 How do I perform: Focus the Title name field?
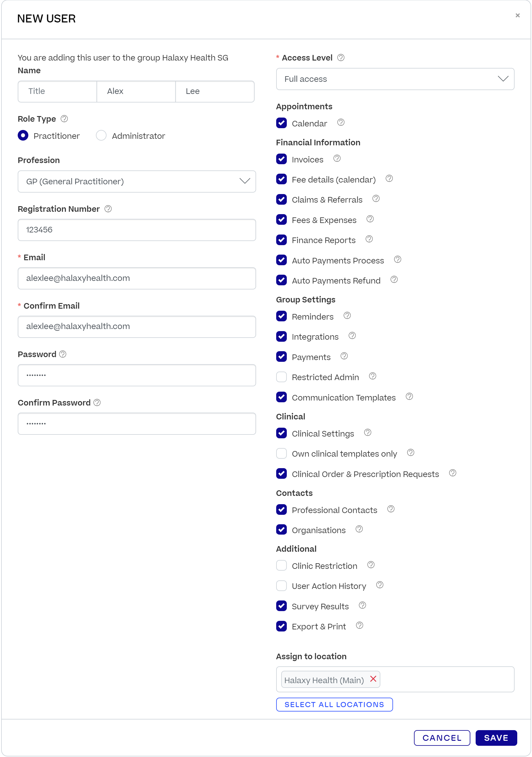click(57, 91)
